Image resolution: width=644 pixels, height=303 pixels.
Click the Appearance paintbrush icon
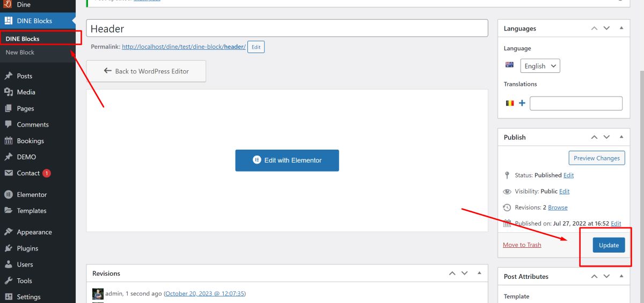tap(8, 232)
